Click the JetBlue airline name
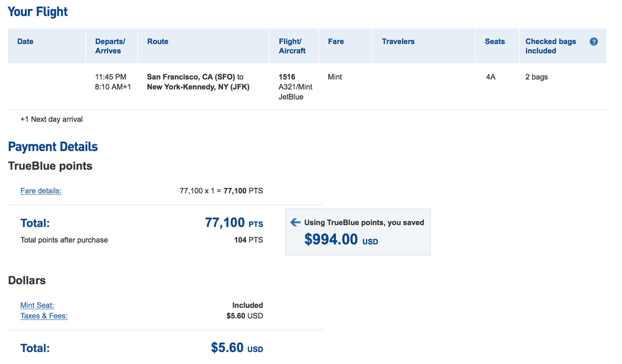The width and height of the screenshot is (622, 364). (x=291, y=96)
